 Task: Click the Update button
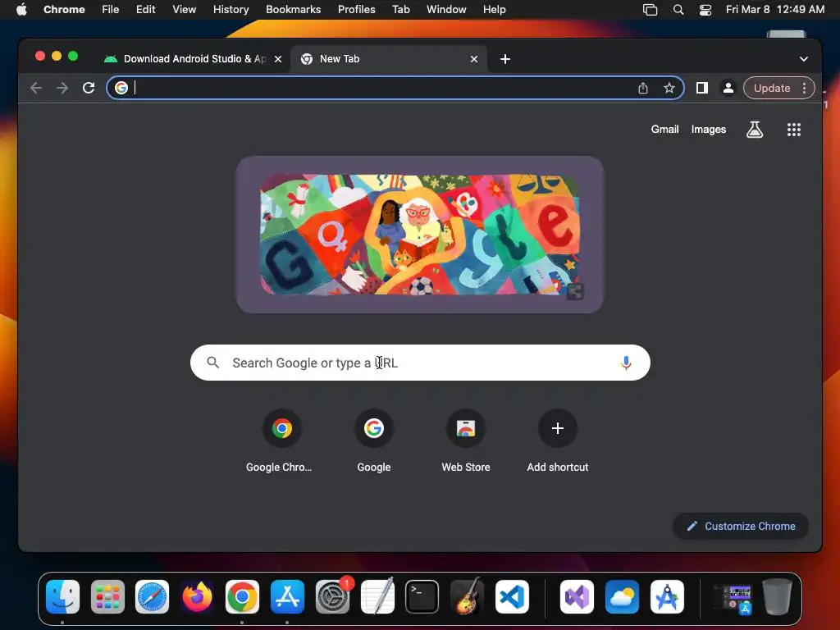click(771, 88)
